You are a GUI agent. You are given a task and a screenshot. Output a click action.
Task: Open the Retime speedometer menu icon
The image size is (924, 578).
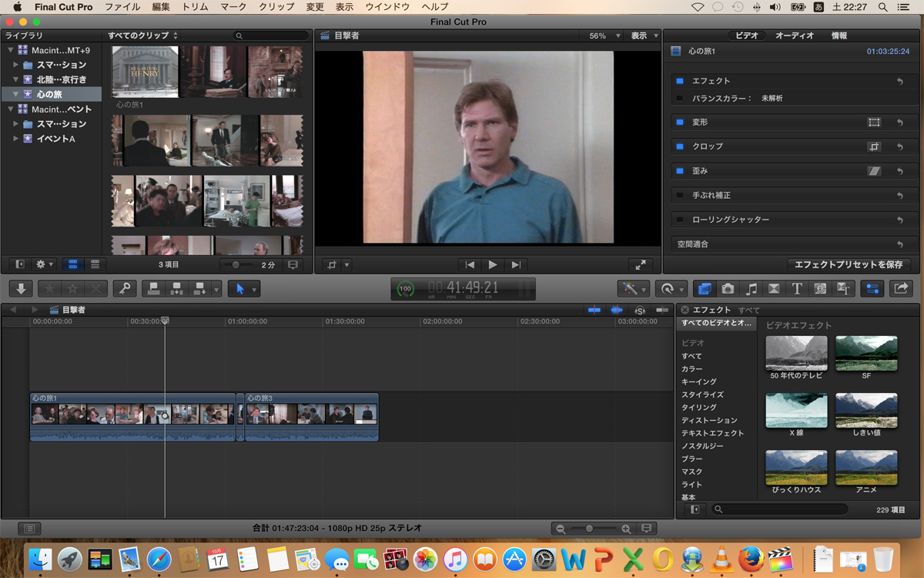(x=667, y=289)
